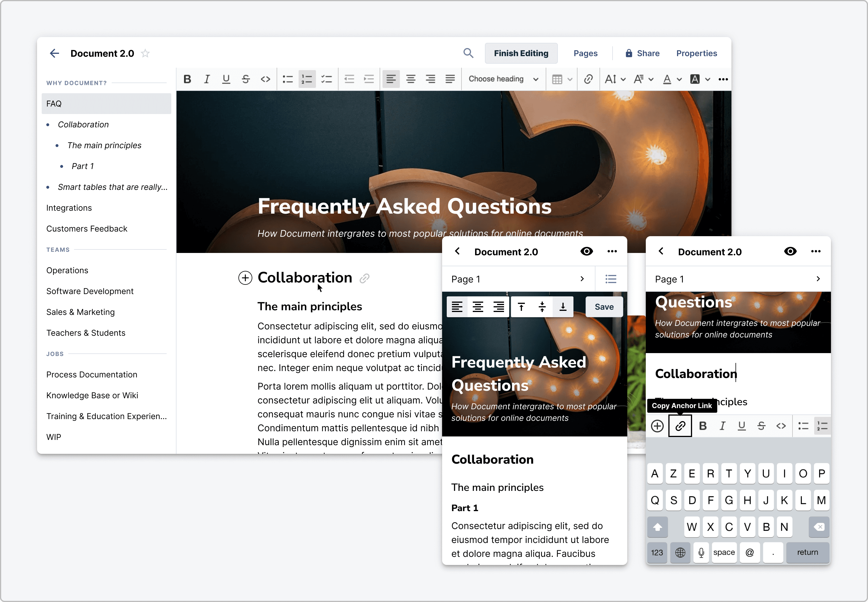The width and height of the screenshot is (868, 602).
Task: Click plus icon beside Collaboration heading
Action: click(x=245, y=278)
